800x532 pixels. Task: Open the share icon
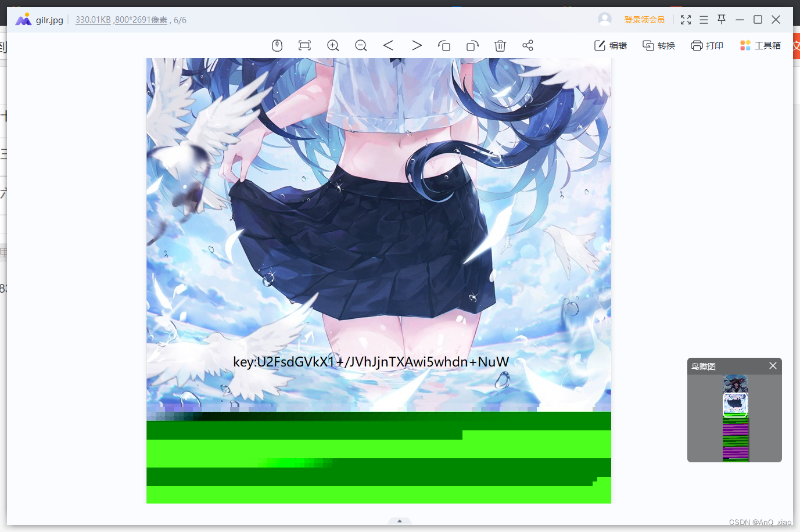point(528,45)
